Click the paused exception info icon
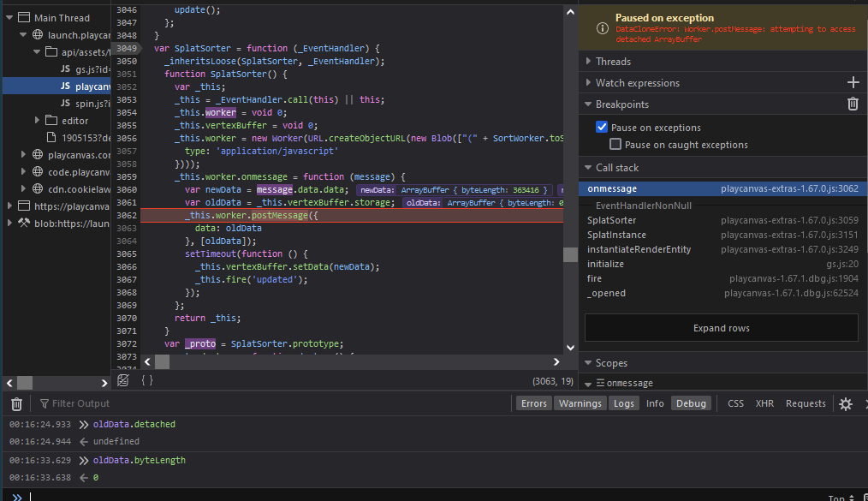This screenshot has width=868, height=501. (603, 29)
